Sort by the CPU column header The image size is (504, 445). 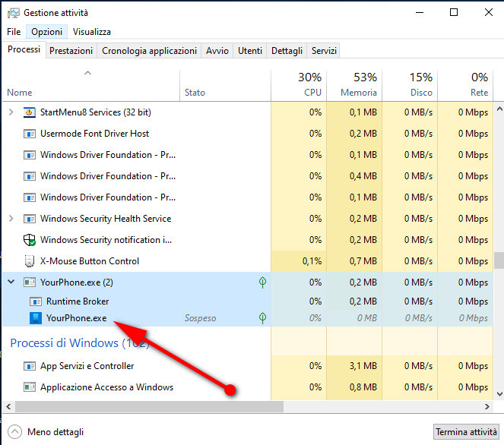click(299, 85)
